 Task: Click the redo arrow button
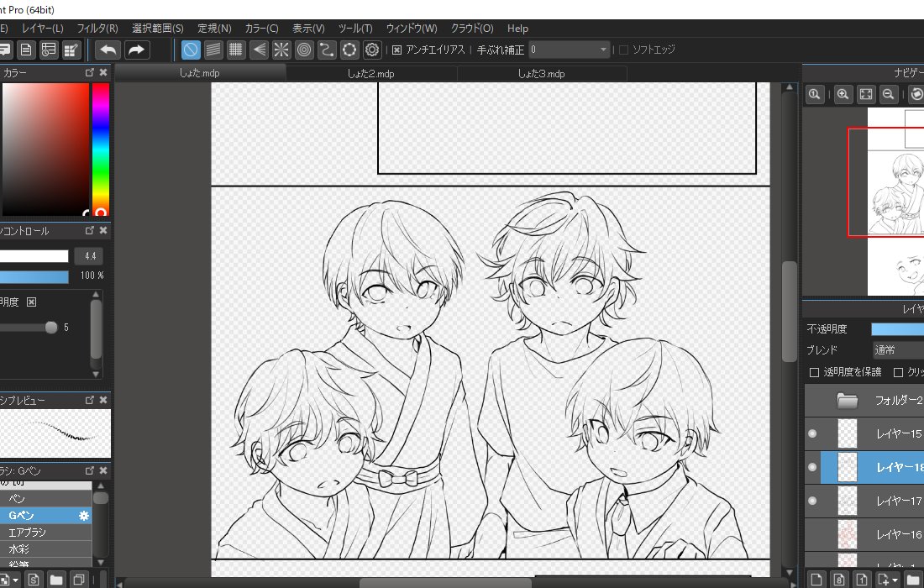click(136, 50)
